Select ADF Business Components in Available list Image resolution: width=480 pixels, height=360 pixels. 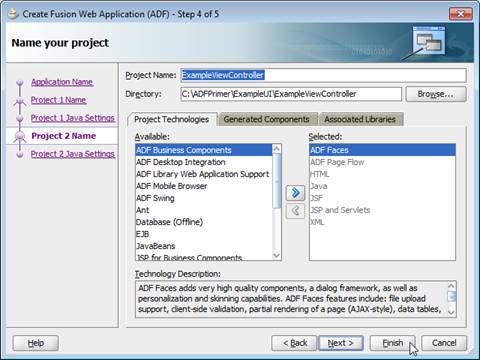pos(204,150)
